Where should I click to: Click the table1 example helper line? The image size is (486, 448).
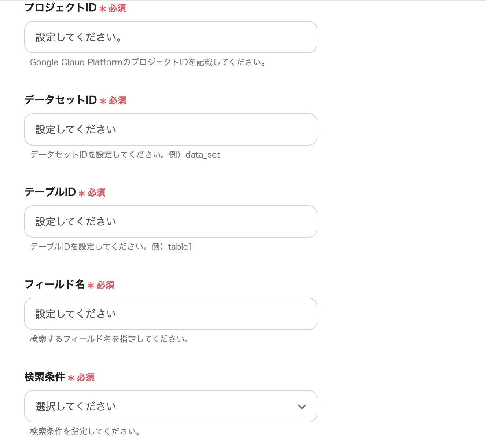point(111,247)
